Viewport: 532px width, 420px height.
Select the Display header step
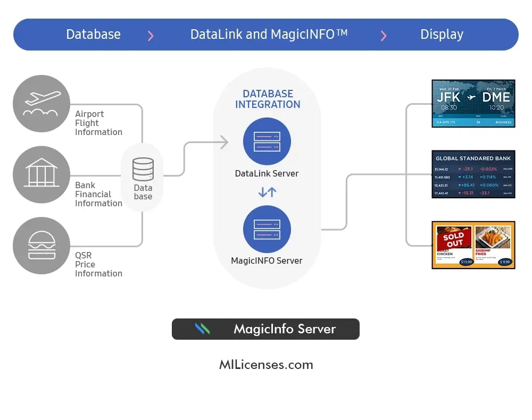pos(442,34)
